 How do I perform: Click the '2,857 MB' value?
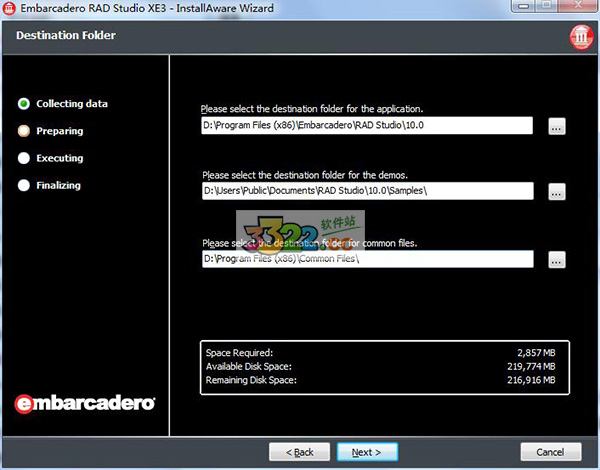536,352
